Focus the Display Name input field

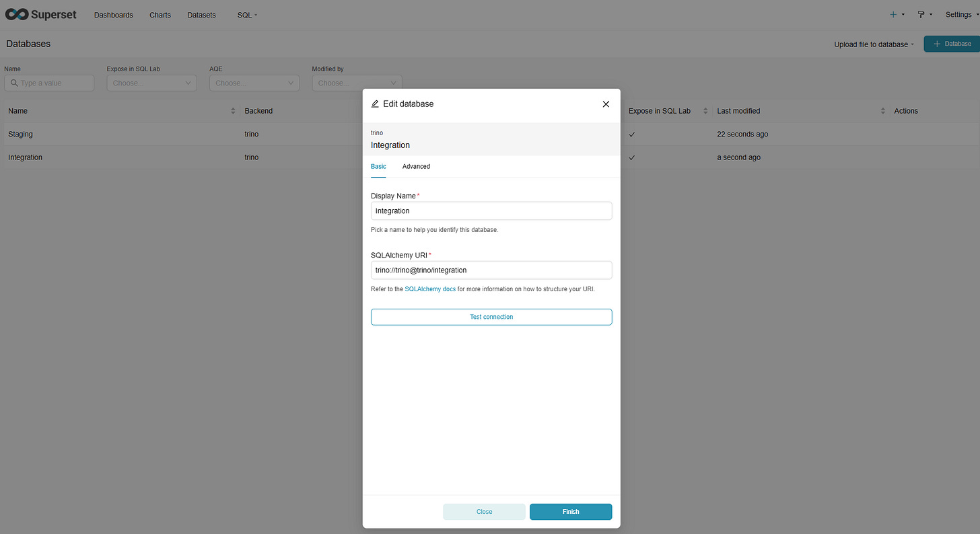pos(491,211)
